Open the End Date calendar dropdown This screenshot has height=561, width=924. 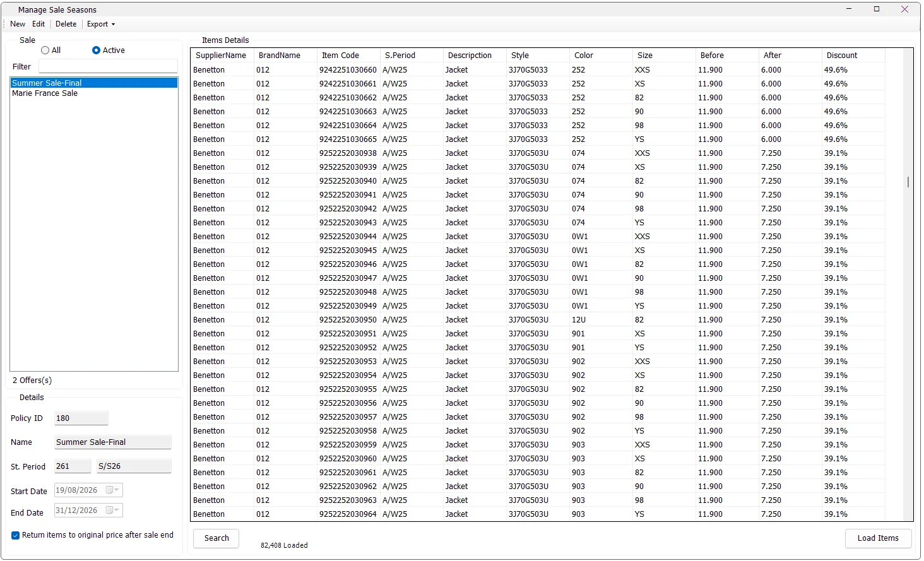click(112, 511)
